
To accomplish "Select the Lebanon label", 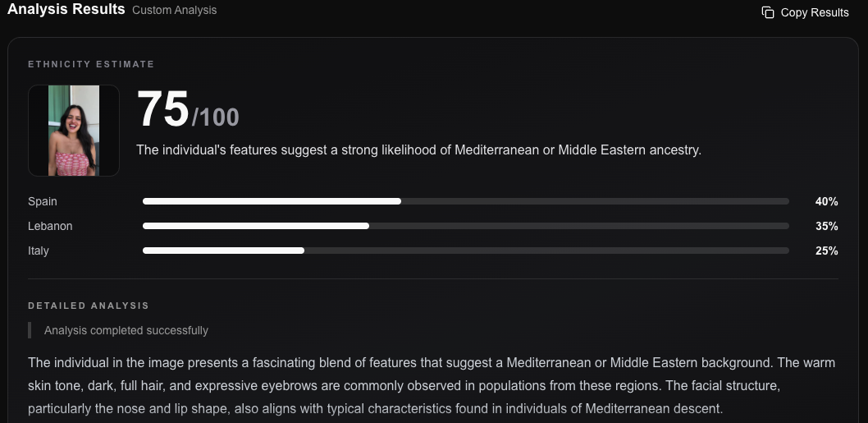I will 50,226.
